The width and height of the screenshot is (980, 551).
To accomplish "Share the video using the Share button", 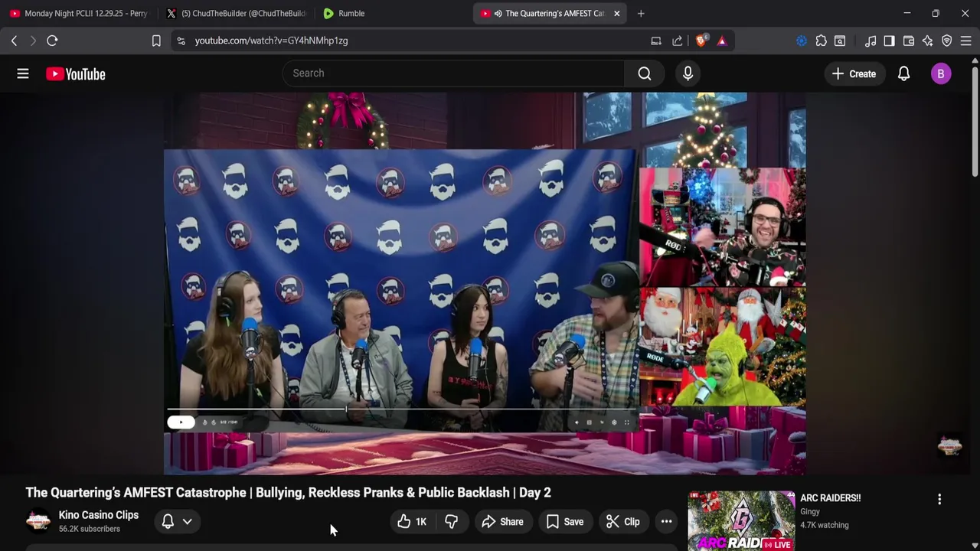I will pos(502,522).
